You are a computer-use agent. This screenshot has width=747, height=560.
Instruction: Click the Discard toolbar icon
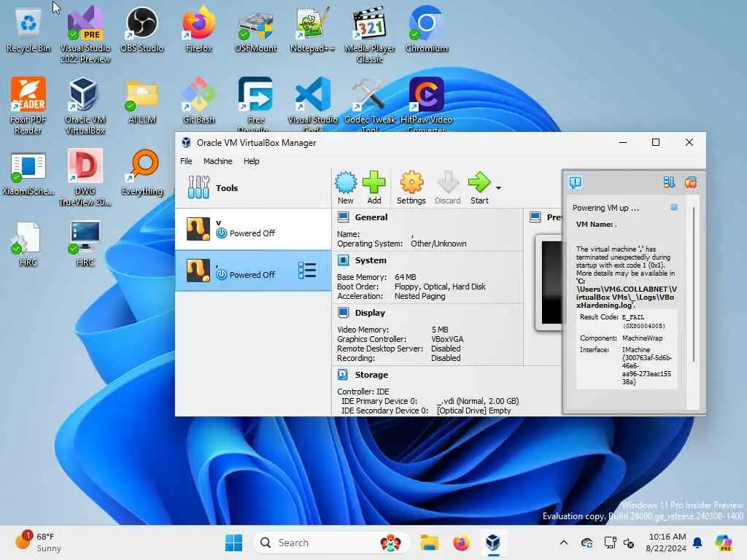pos(447,187)
